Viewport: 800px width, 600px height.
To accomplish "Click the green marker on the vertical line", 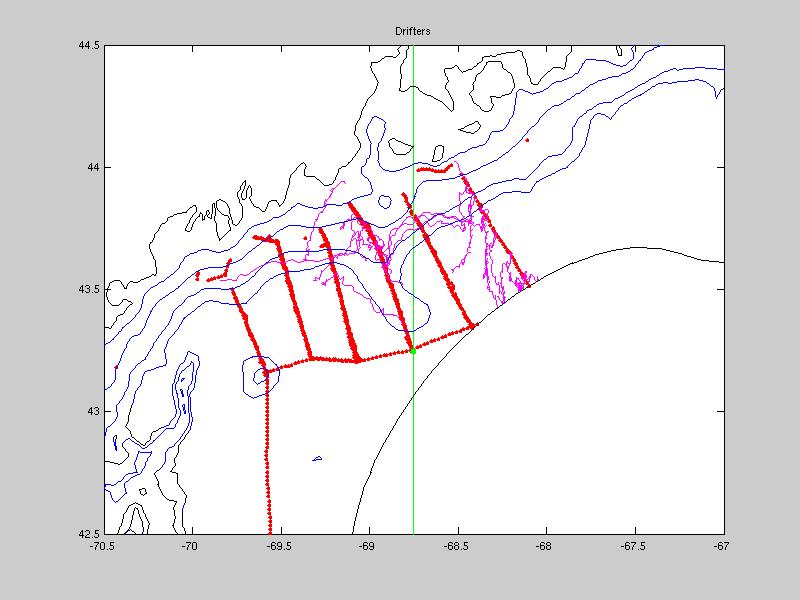I will 413,351.
